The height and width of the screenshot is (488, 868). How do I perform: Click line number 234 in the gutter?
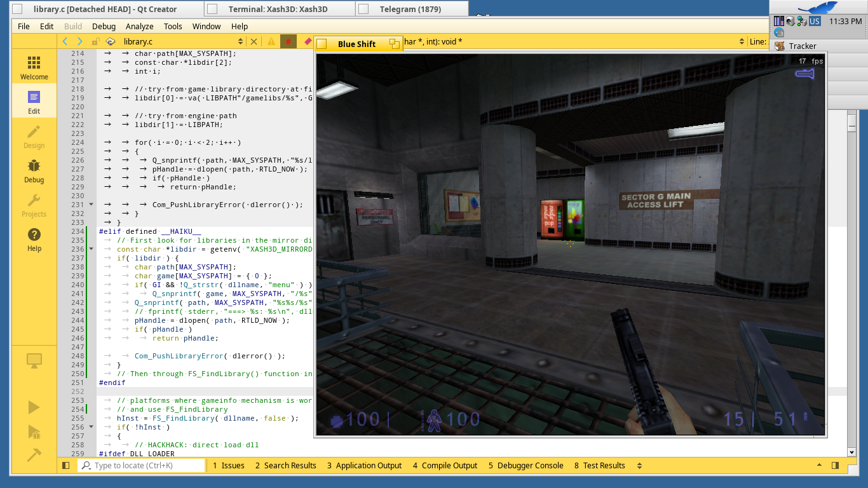78,231
